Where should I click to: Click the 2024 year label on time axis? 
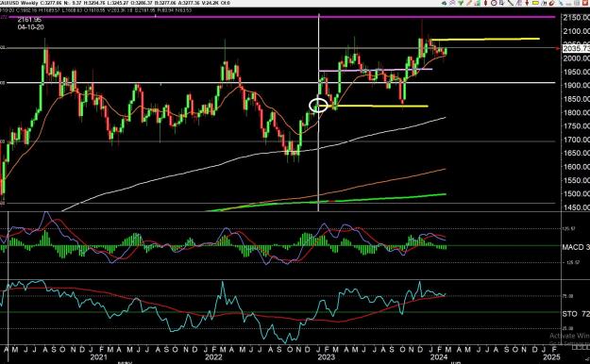pos(438,357)
